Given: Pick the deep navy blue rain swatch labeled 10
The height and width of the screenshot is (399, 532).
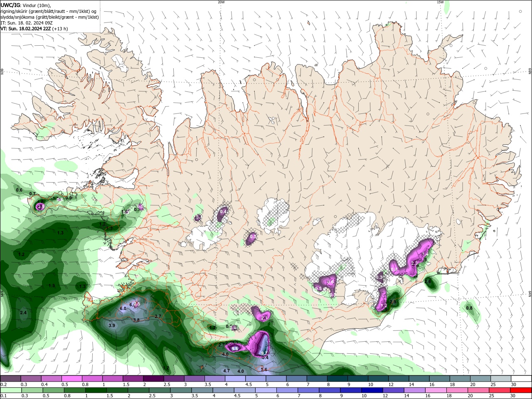Looking at the screenshot, I should coord(372,390).
